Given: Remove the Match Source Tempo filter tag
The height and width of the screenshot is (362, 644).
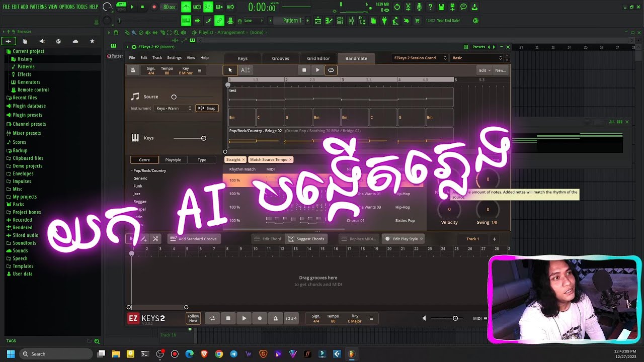Looking at the screenshot, I should (x=290, y=160).
